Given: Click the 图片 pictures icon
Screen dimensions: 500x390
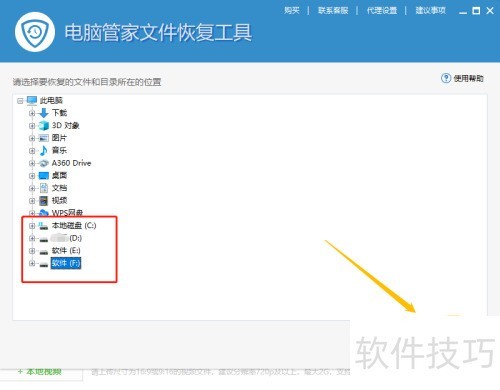Looking at the screenshot, I should (x=44, y=138).
